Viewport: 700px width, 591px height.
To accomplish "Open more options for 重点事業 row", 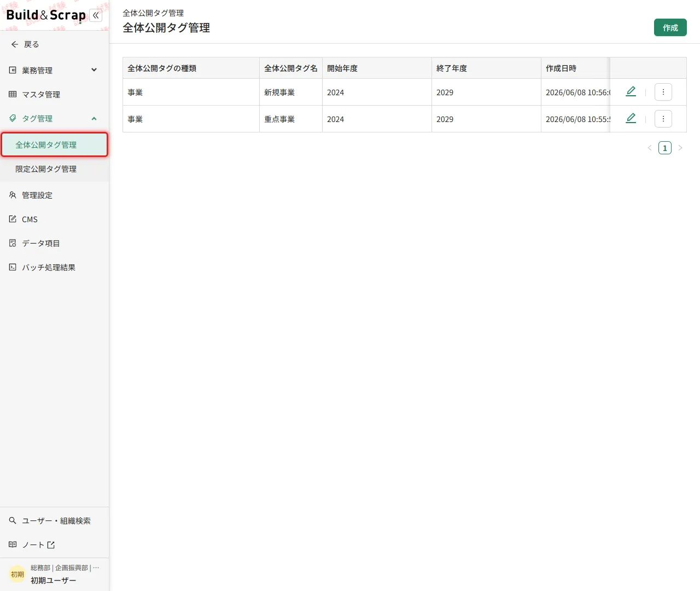I will pyautogui.click(x=663, y=119).
